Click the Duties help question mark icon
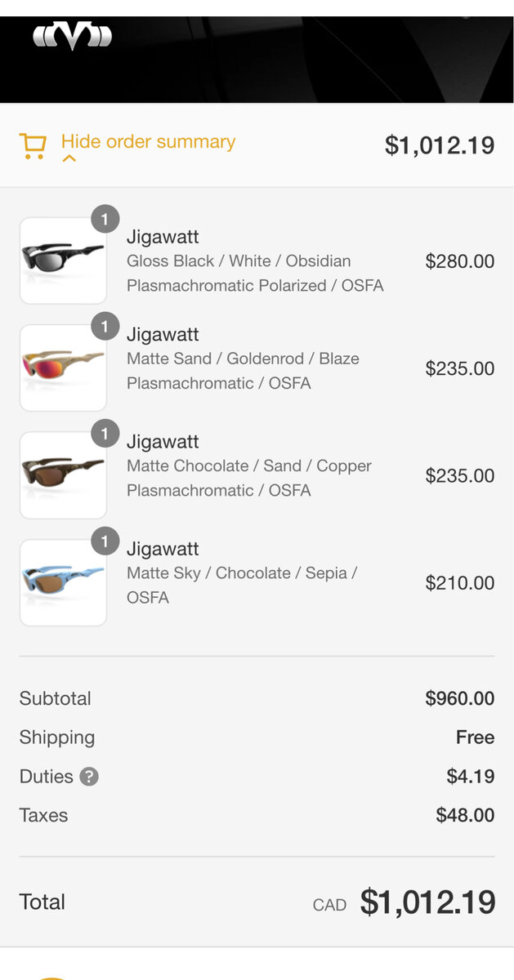Image resolution: width=514 pixels, height=980 pixels. [x=89, y=777]
